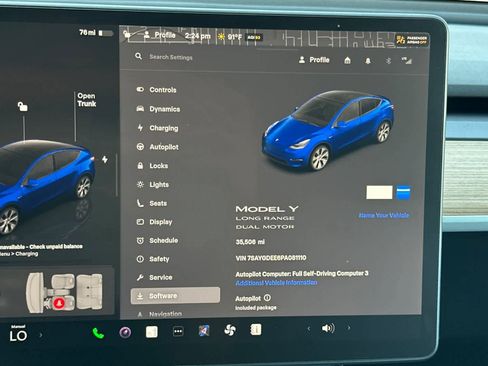The width and height of the screenshot is (488, 366).
Task: Tap the LTE signal strength icon
Action: click(x=407, y=60)
